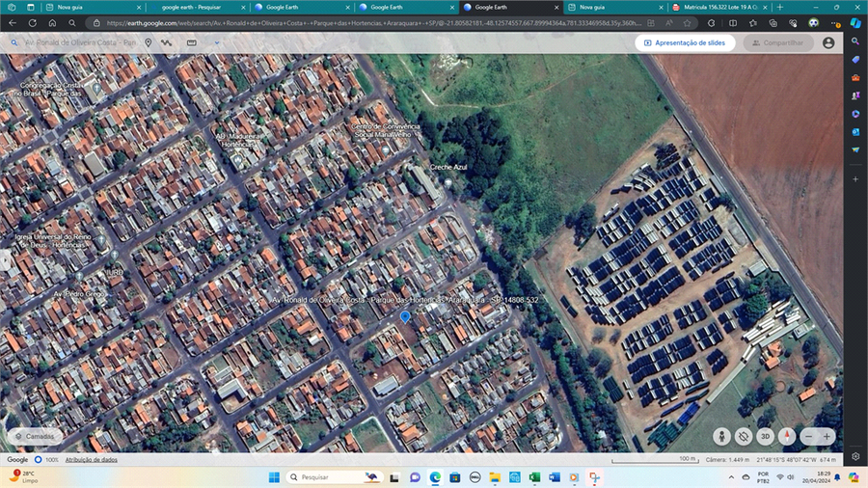Image resolution: width=868 pixels, height=488 pixels.
Task: Open the Camadas layers panel
Action: click(34, 436)
